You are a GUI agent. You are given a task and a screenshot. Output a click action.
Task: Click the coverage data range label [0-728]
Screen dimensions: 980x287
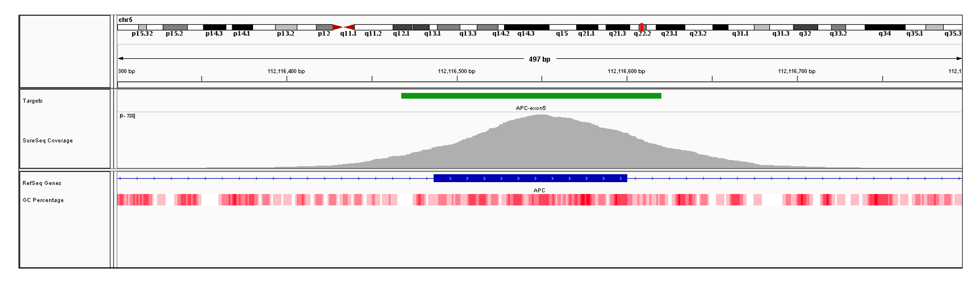(x=127, y=116)
